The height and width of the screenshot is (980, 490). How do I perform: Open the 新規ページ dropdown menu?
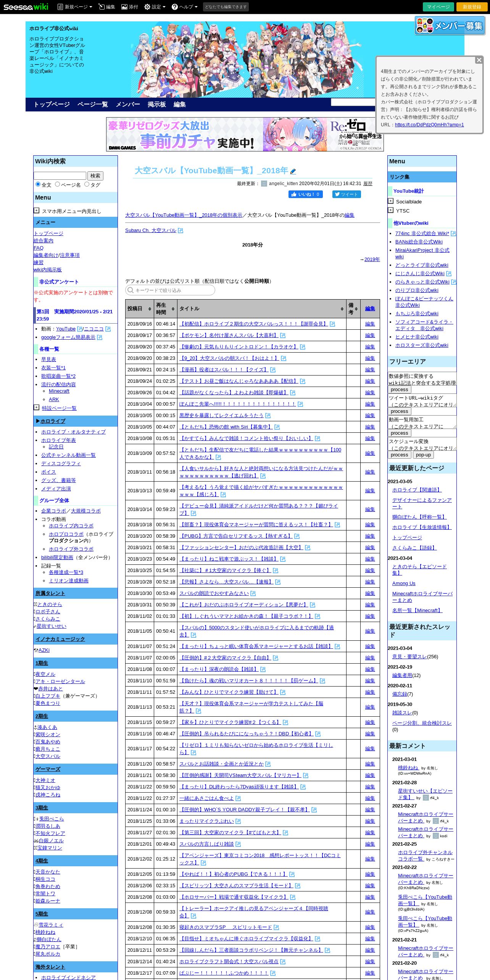(75, 7)
